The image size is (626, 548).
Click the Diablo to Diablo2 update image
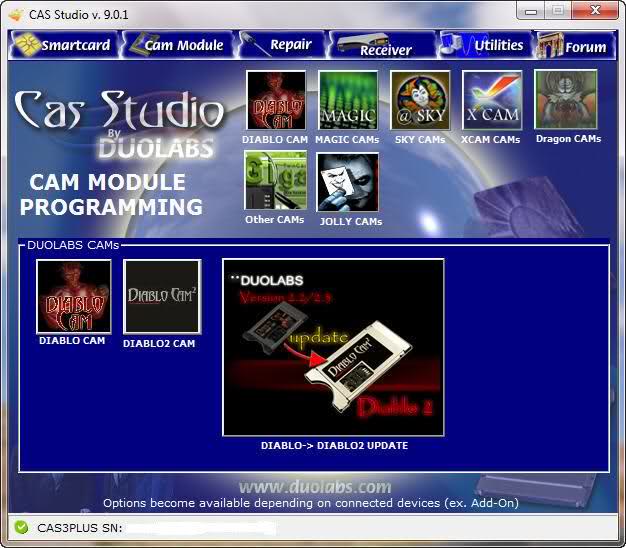[x=333, y=347]
